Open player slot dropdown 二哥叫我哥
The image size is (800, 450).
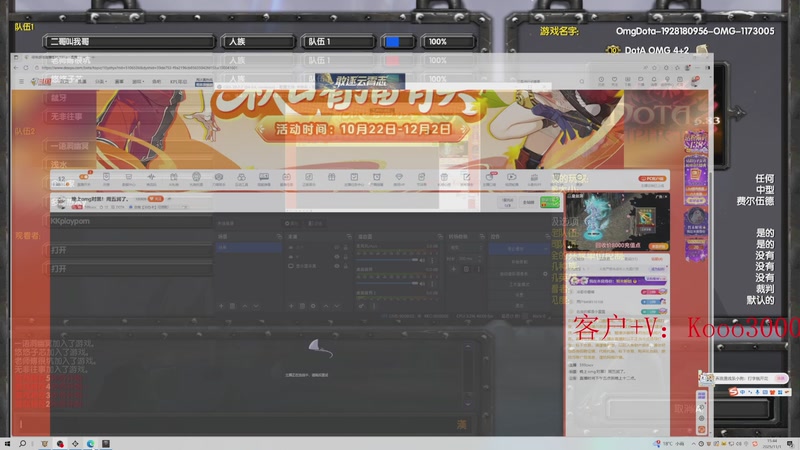(129, 42)
